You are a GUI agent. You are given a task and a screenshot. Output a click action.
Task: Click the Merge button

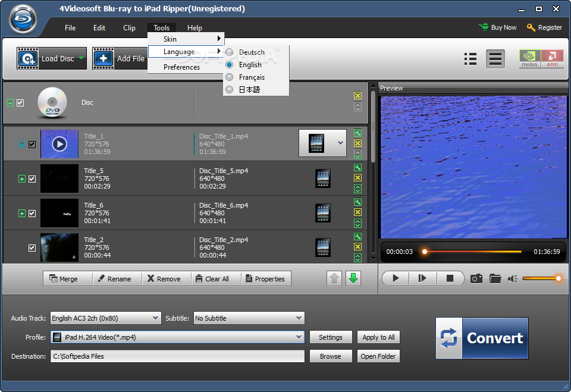click(68, 279)
